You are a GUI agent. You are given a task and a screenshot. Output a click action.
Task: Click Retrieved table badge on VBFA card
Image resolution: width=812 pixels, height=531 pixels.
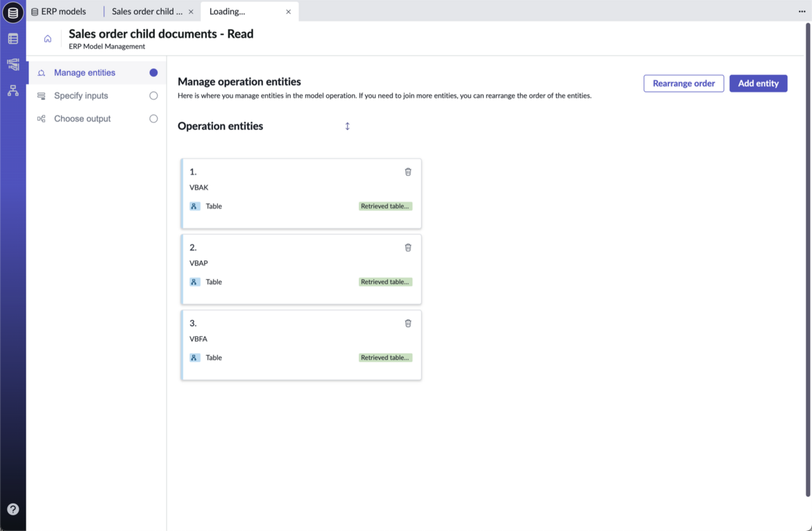coord(385,357)
